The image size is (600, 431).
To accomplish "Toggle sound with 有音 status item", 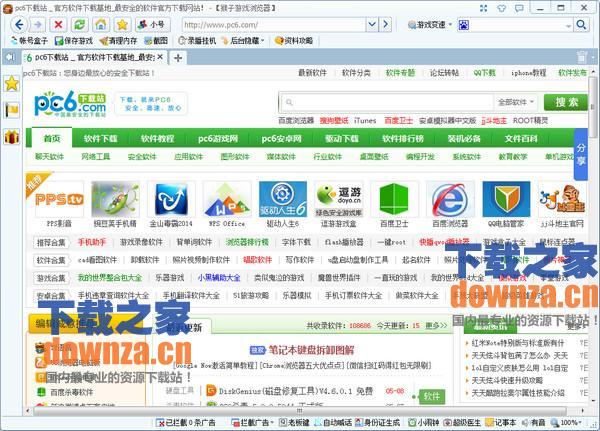I will coord(534,423).
